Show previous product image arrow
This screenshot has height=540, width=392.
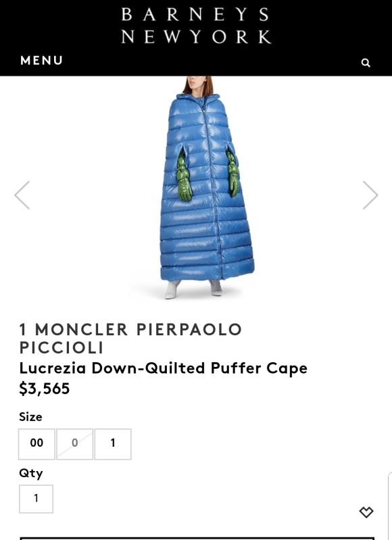tap(22, 195)
